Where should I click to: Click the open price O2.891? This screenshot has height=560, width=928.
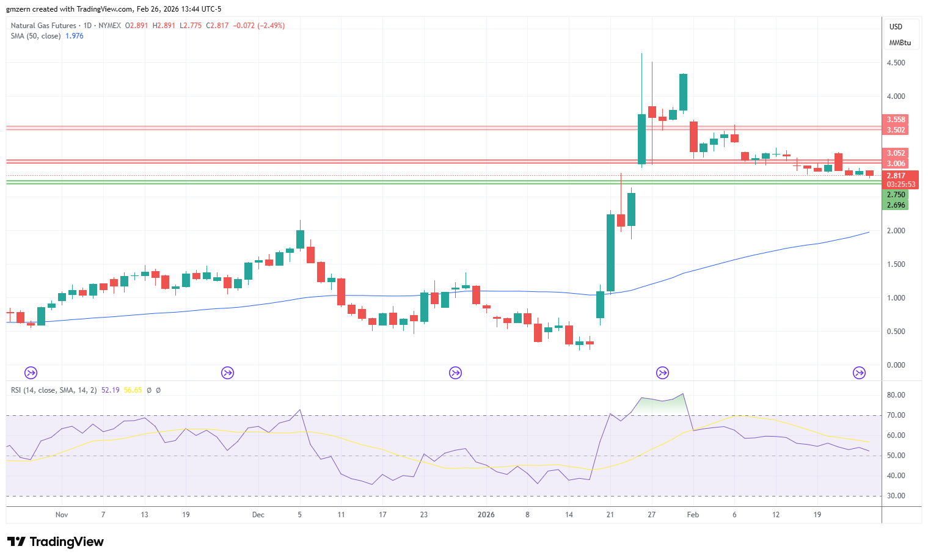pos(136,26)
